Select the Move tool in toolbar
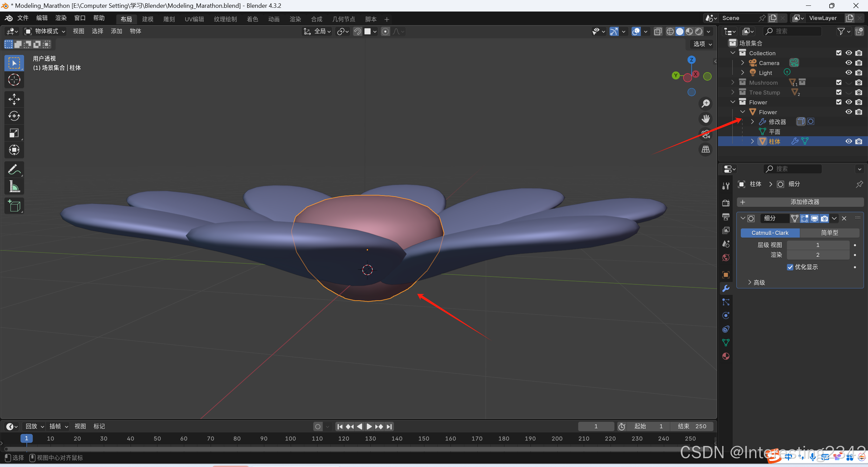868x467 pixels. [x=14, y=99]
